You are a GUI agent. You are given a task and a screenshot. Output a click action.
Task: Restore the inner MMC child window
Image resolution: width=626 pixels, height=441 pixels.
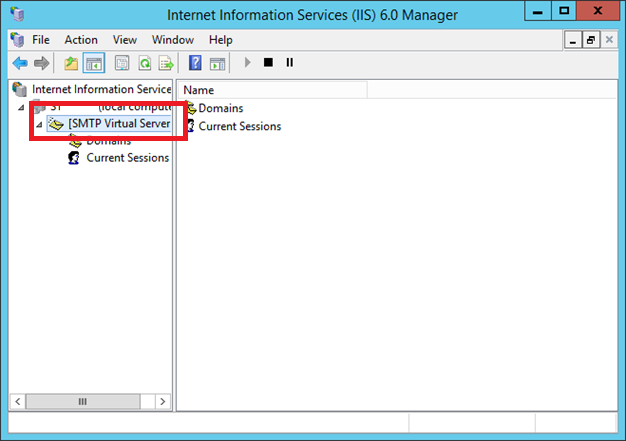[591, 40]
